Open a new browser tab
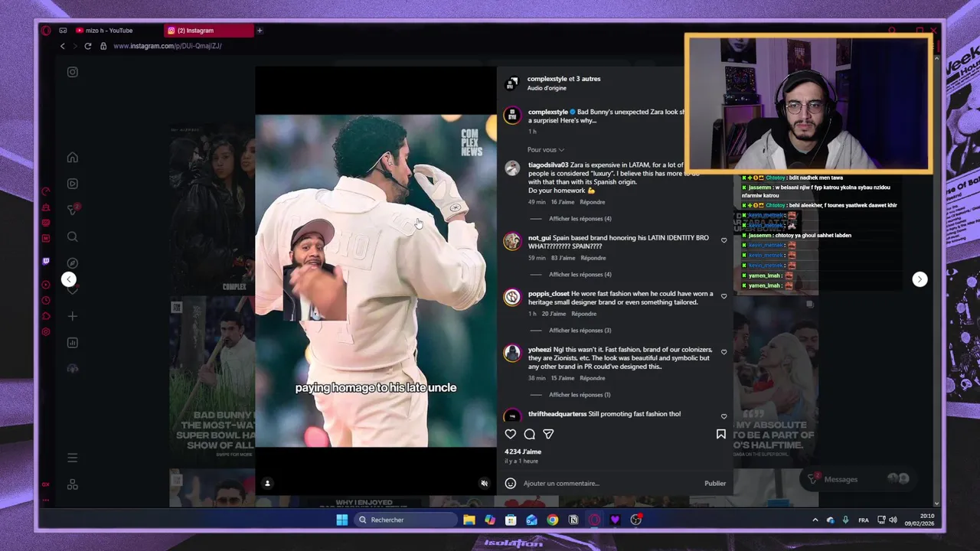This screenshot has height=551, width=980. (260, 31)
